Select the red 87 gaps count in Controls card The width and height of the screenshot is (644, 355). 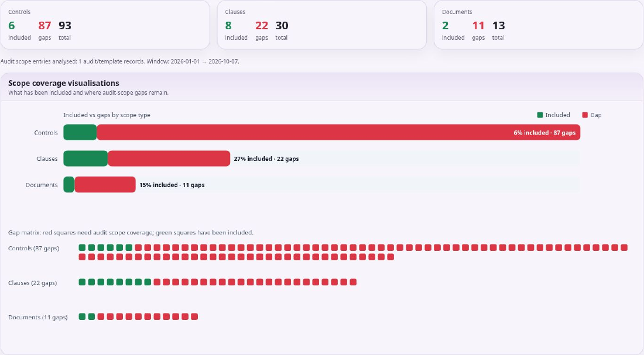point(44,26)
